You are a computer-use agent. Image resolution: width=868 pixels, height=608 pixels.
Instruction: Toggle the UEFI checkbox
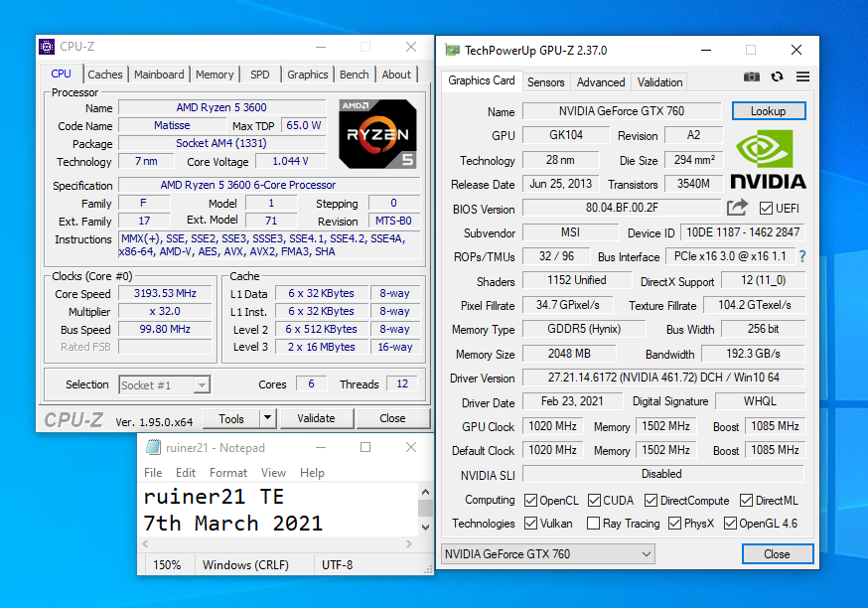[766, 209]
